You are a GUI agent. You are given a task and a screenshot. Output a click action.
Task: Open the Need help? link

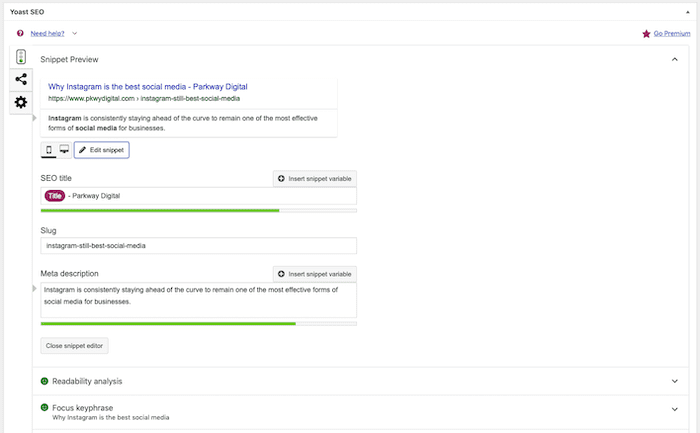[x=47, y=33]
